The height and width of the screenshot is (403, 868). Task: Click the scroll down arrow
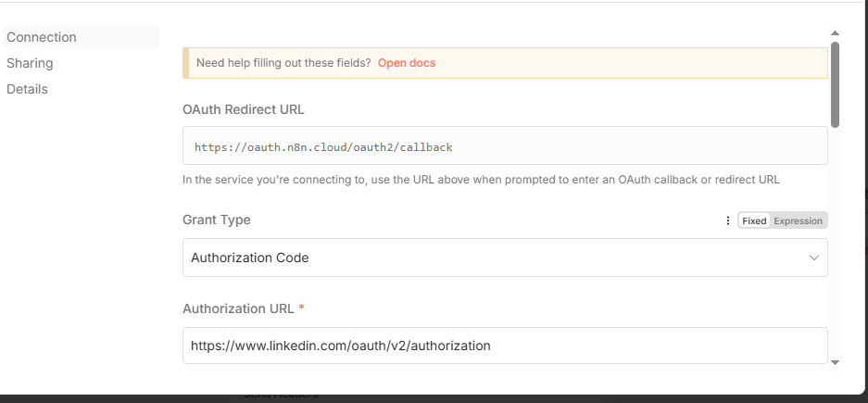(835, 362)
